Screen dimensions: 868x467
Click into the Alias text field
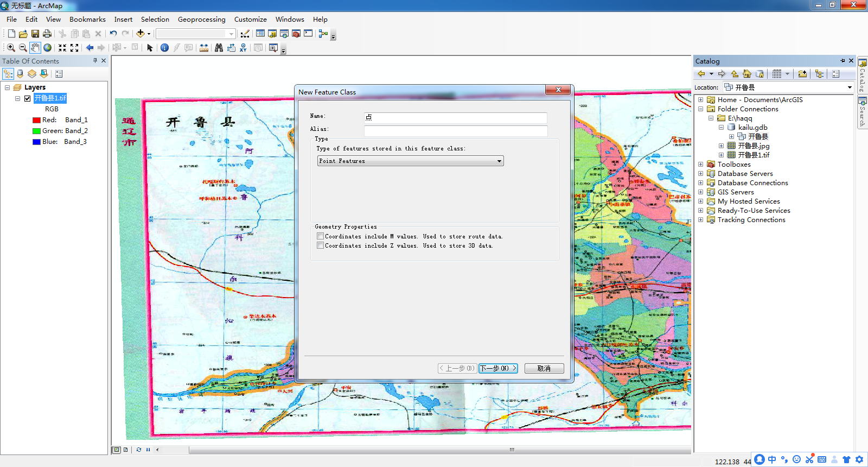pyautogui.click(x=456, y=131)
